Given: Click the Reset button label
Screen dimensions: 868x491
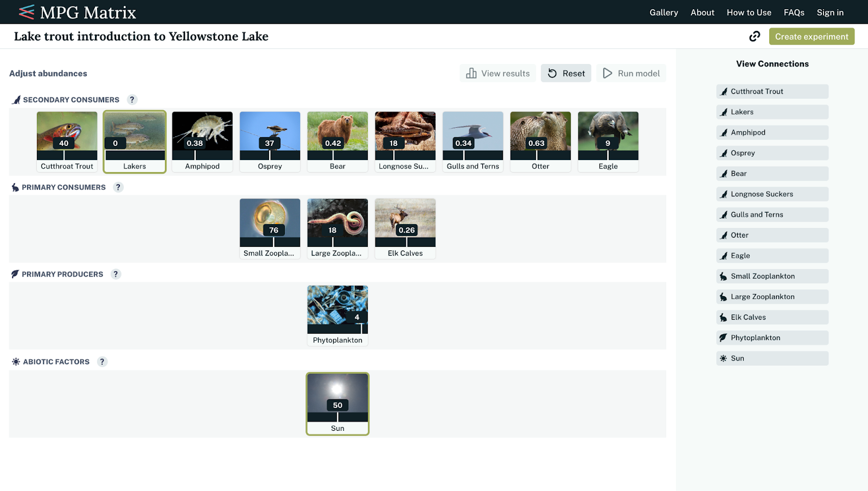Looking at the screenshot, I should point(574,73).
